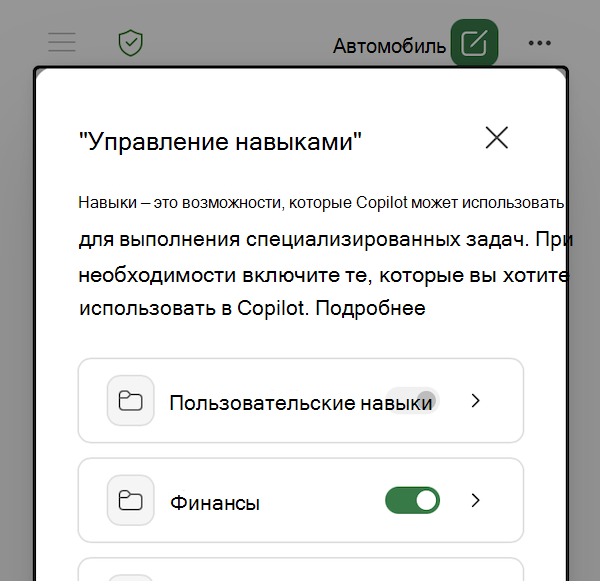Close the Управление навыками dialog
The image size is (600, 581).
497,138
